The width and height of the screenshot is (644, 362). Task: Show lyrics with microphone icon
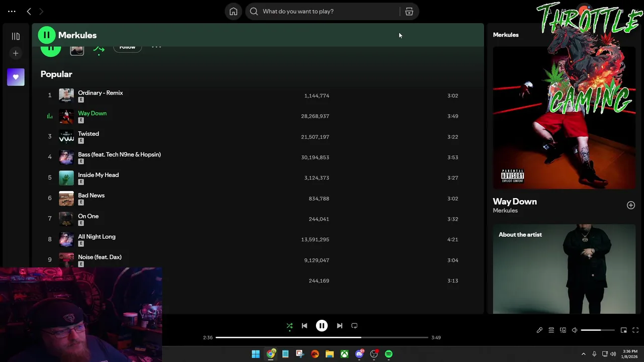coord(539,330)
